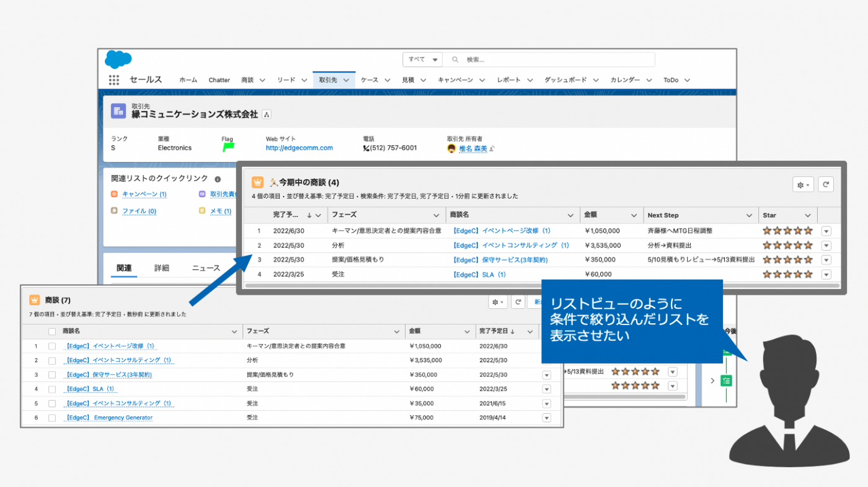Viewport: 868px width, 487px height.
Task: Click the Salesforce cloud logo
Action: click(x=118, y=60)
